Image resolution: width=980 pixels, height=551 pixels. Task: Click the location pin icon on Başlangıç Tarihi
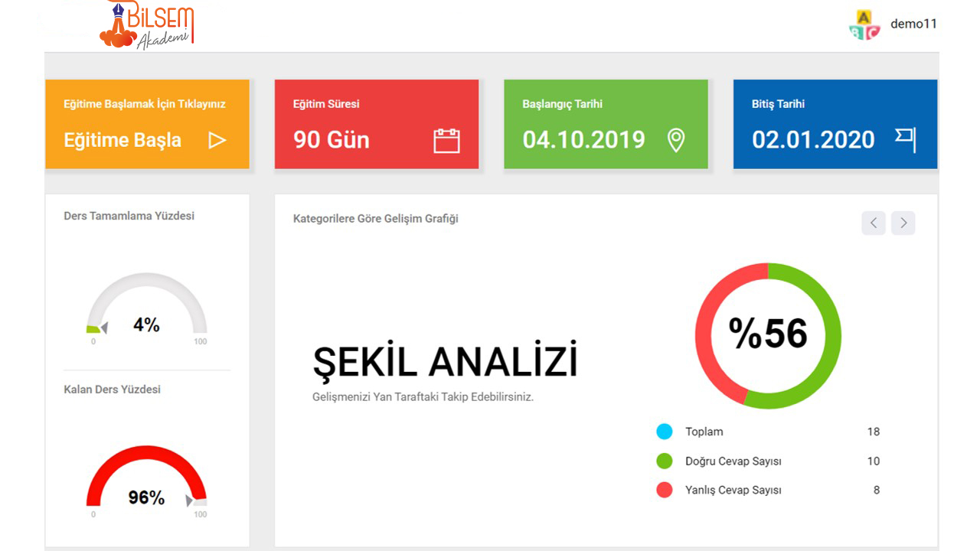(675, 140)
